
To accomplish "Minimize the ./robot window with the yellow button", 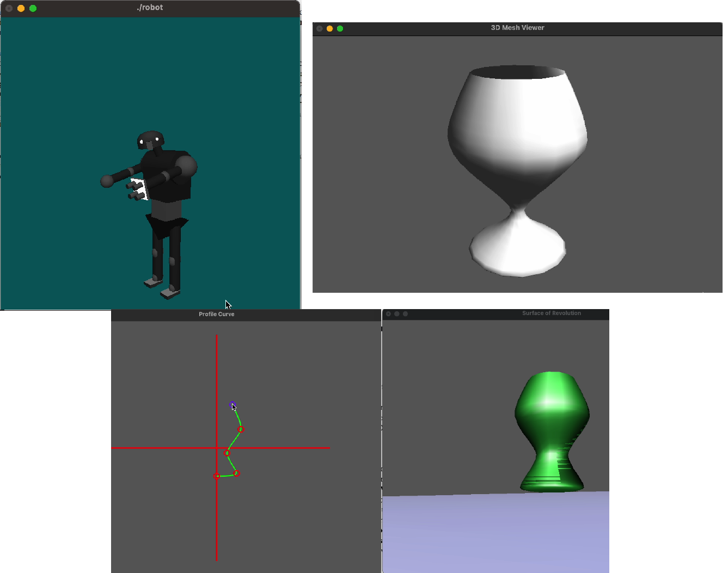I will click(21, 8).
